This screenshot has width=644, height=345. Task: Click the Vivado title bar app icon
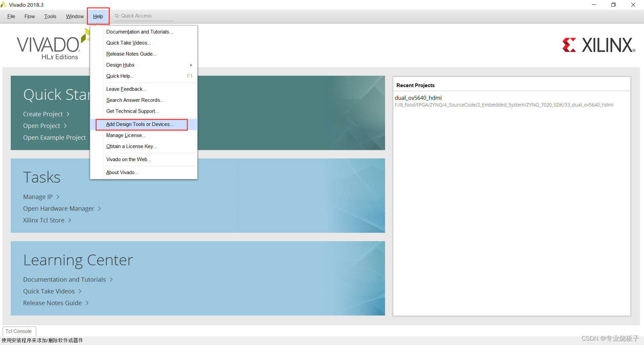pos(4,5)
